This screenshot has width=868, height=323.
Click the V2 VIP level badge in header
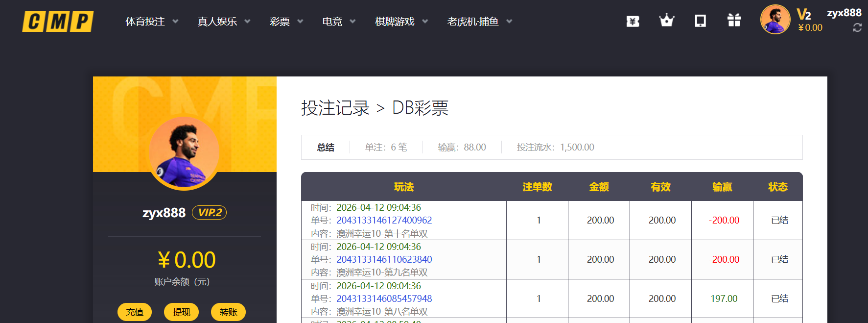pos(803,14)
